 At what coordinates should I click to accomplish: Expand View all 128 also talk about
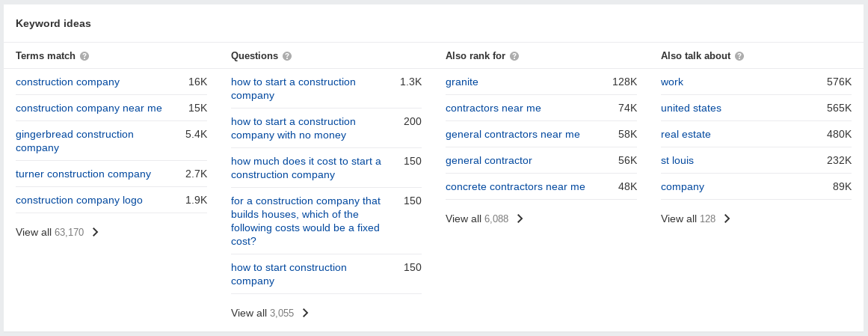coord(696,219)
